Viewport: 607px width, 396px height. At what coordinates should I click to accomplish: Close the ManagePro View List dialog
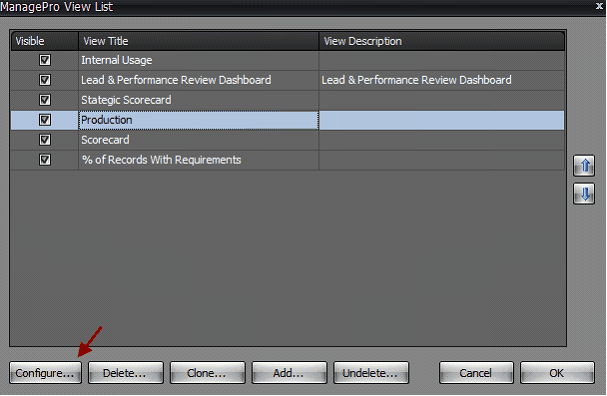point(599,6)
